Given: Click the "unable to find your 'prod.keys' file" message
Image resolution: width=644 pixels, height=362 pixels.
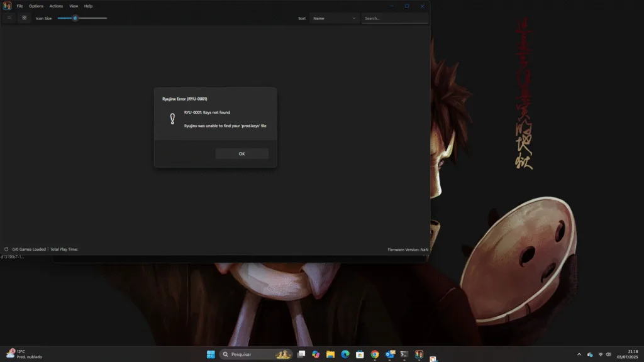Looking at the screenshot, I should tap(225, 126).
